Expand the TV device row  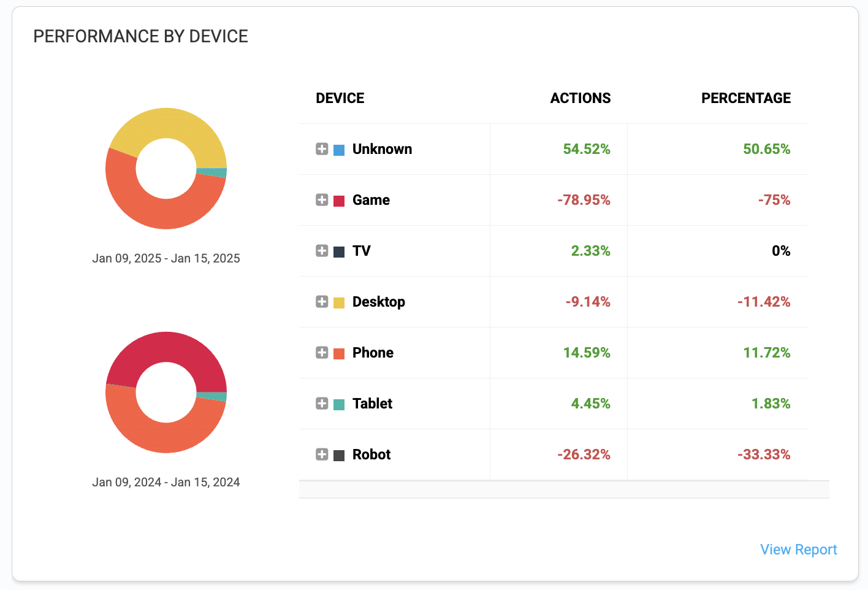pos(322,251)
